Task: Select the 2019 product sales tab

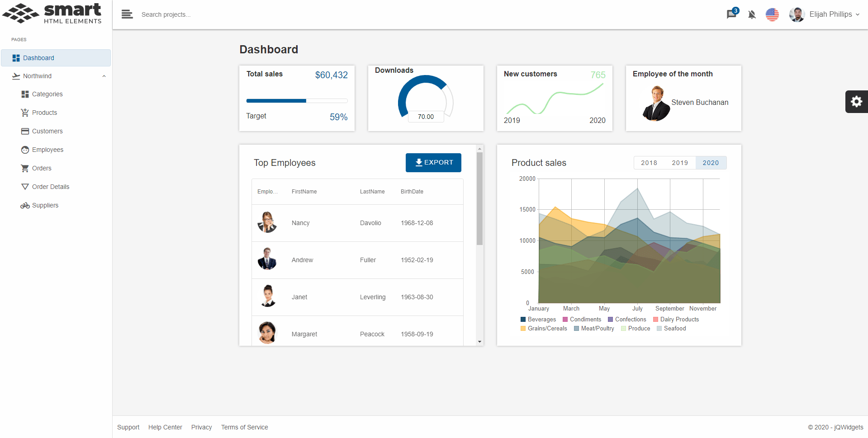Action: (x=680, y=163)
